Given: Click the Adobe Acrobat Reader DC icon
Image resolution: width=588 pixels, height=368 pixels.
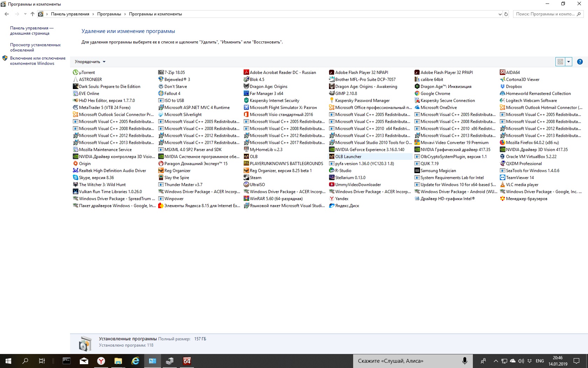Looking at the screenshot, I should [246, 73].
